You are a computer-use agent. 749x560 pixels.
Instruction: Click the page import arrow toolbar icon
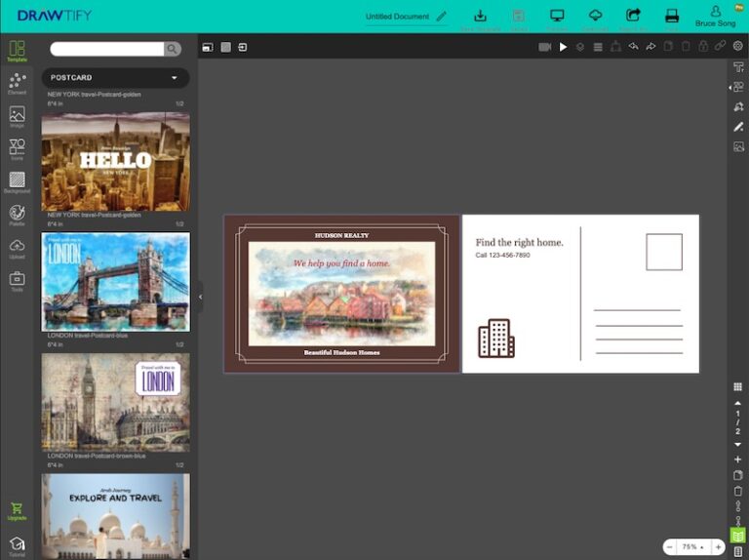(243, 47)
